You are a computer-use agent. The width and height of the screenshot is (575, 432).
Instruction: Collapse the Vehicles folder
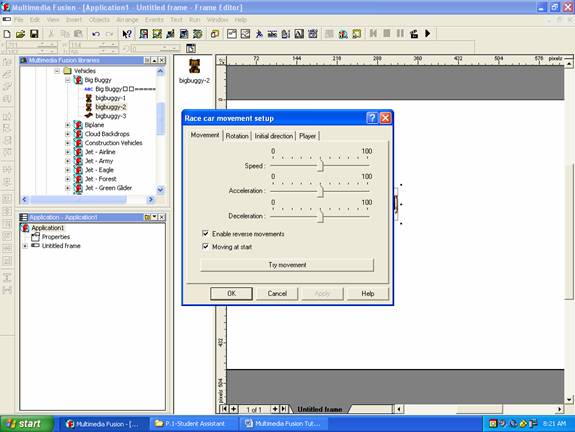57,71
